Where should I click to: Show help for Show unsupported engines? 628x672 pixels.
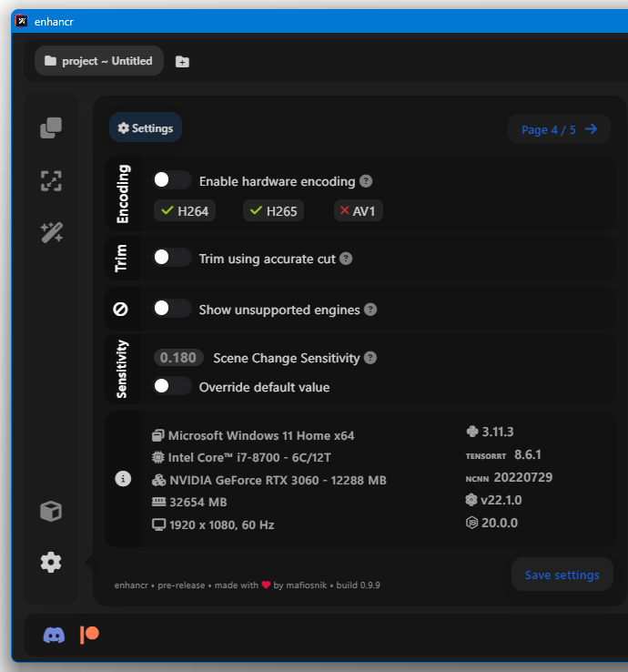(x=370, y=310)
